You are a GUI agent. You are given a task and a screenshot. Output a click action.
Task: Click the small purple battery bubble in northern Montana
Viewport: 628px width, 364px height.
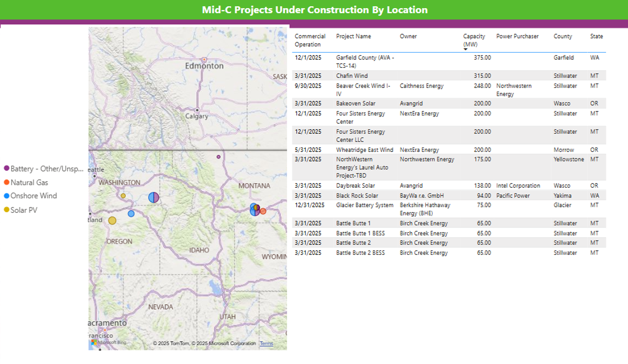(x=218, y=157)
